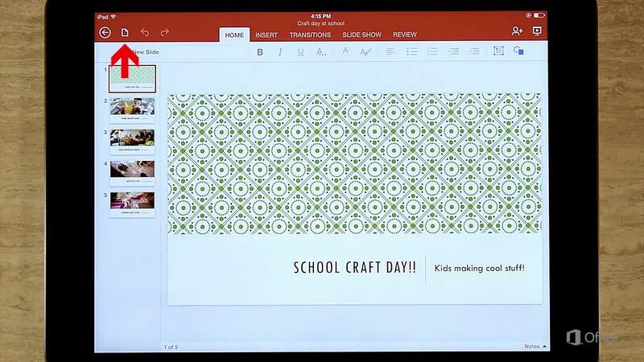Image resolution: width=644 pixels, height=362 pixels.
Task: Open the Shapes arrange tool
Action: coord(519,51)
